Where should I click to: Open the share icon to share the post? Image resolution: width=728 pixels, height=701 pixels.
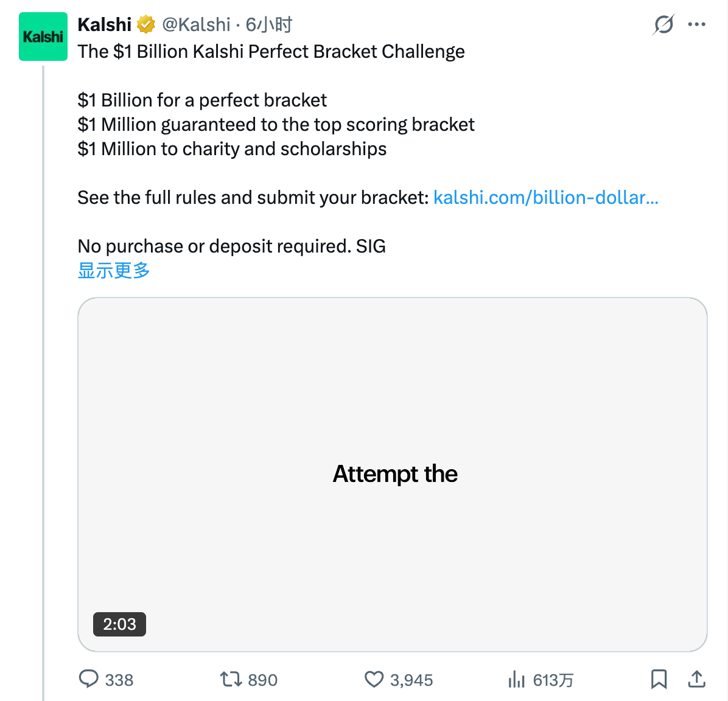click(x=696, y=680)
